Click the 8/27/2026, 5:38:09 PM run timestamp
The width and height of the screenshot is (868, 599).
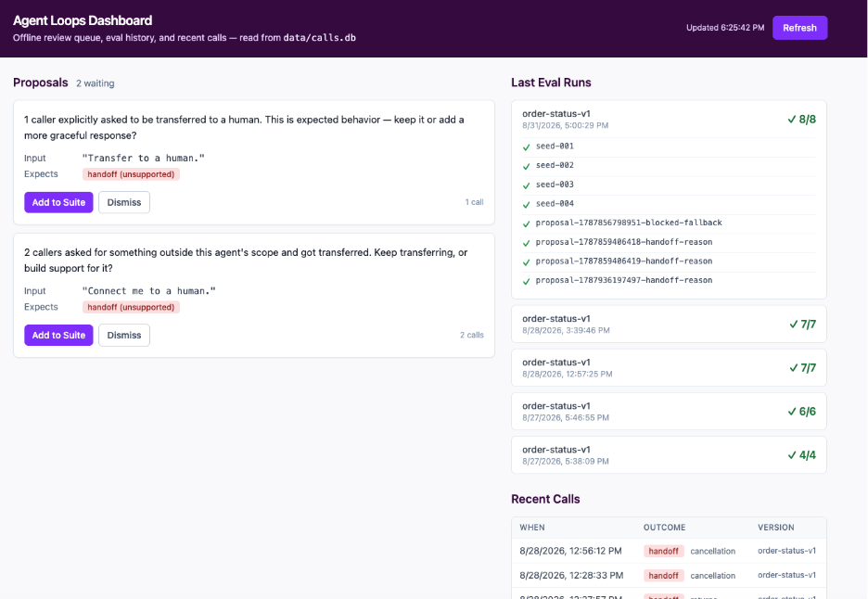[565, 462]
